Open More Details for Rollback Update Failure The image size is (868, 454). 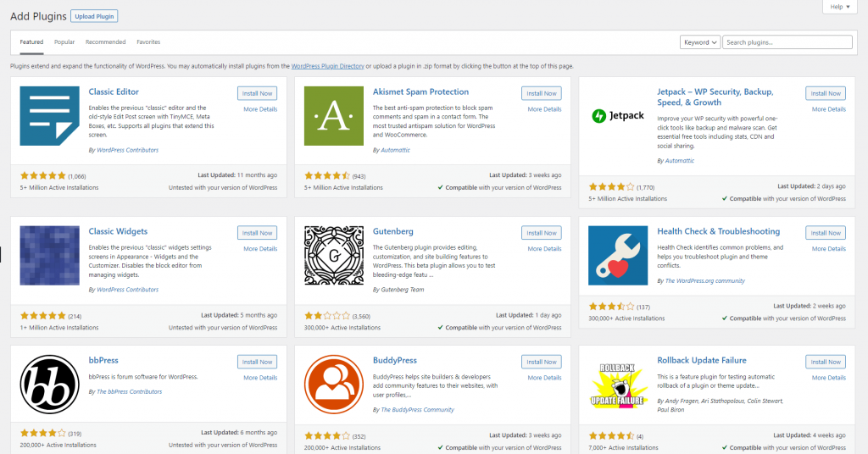click(829, 378)
